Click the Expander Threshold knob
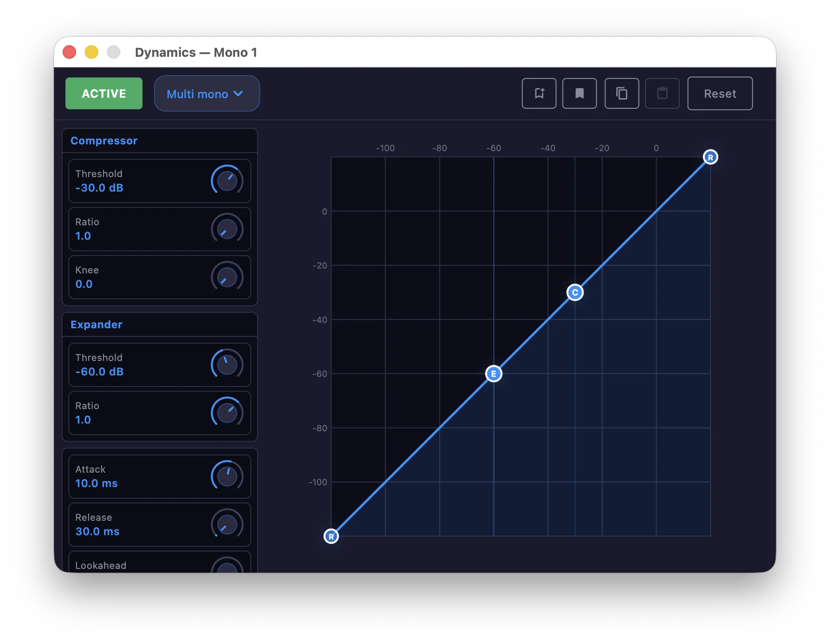The width and height of the screenshot is (830, 644). (227, 365)
